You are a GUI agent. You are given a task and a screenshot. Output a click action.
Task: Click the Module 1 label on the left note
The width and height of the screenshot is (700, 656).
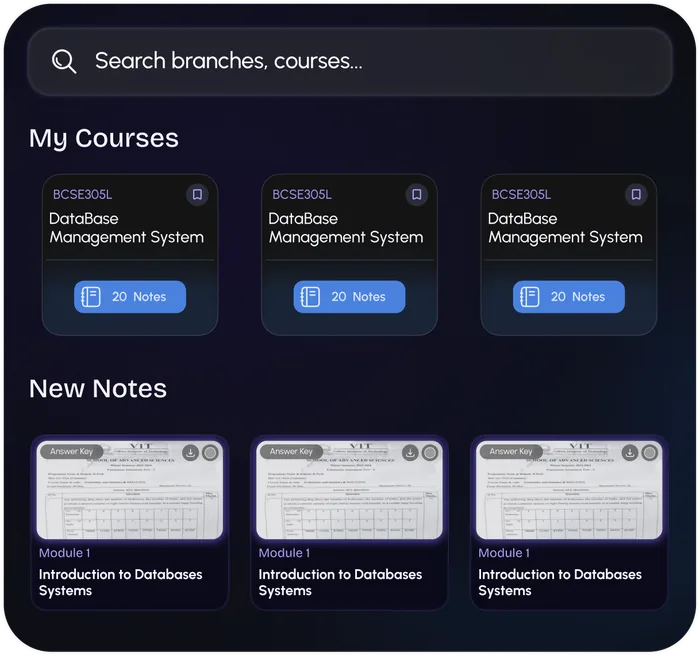click(65, 553)
